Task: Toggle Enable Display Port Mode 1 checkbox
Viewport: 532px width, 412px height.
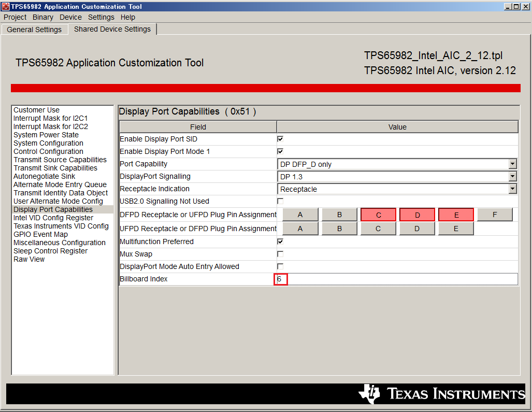Action: (280, 151)
